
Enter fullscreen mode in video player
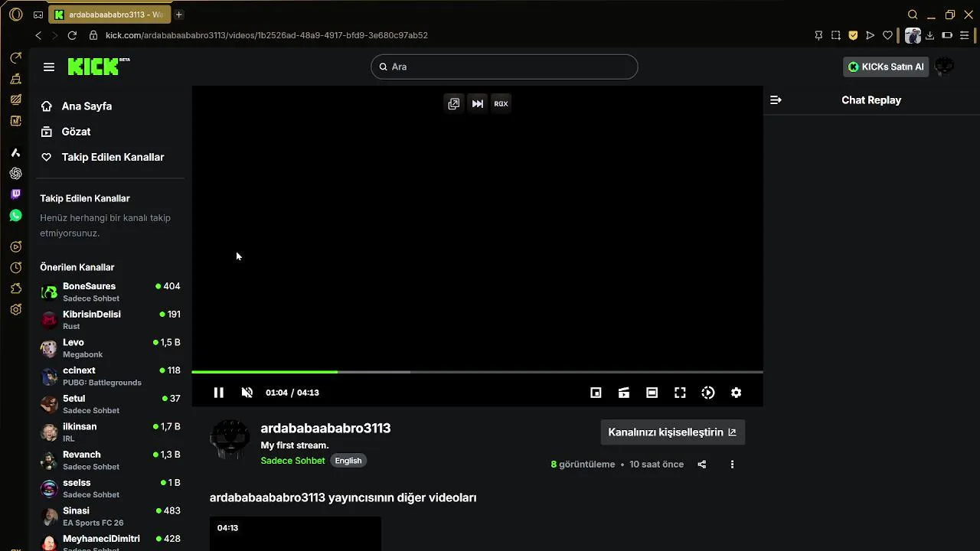click(x=680, y=393)
